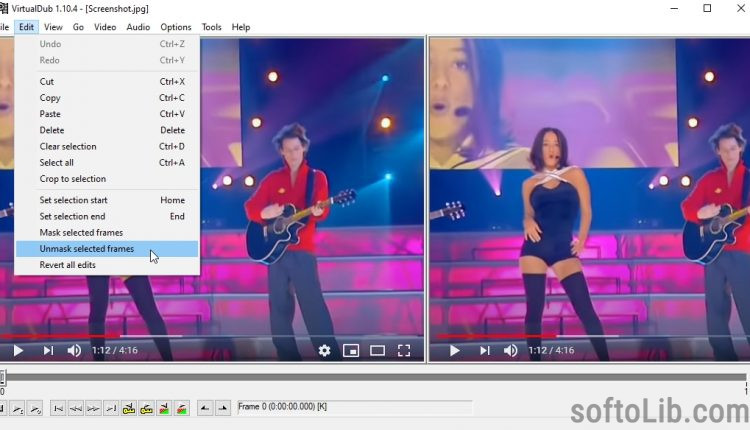The height and width of the screenshot is (430, 750).
Task: Minimize the VirtualDub window
Action: (674, 8)
